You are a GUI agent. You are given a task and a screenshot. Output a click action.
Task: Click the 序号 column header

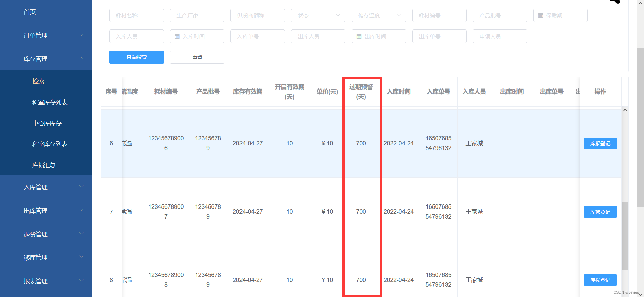pos(111,92)
